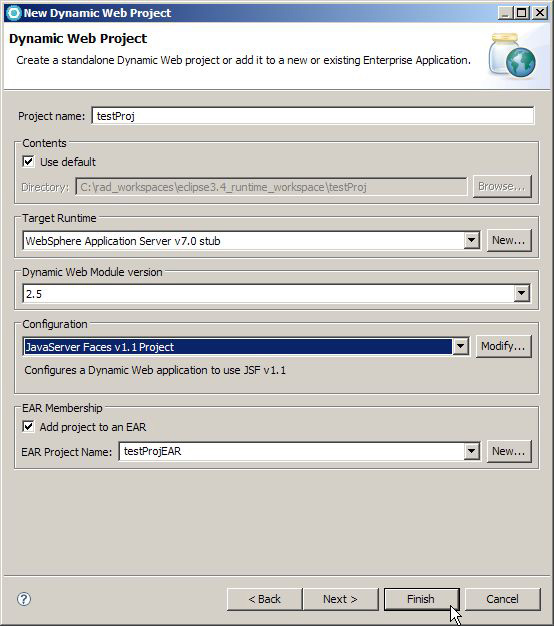Viewport: 554px width, 626px height.
Task: Create New EAR project
Action: (509, 451)
